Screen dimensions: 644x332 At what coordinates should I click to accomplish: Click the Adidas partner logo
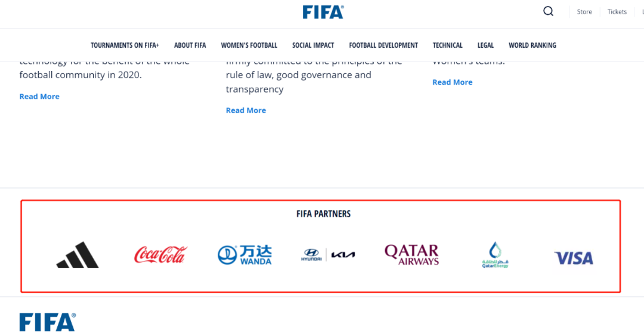click(78, 255)
